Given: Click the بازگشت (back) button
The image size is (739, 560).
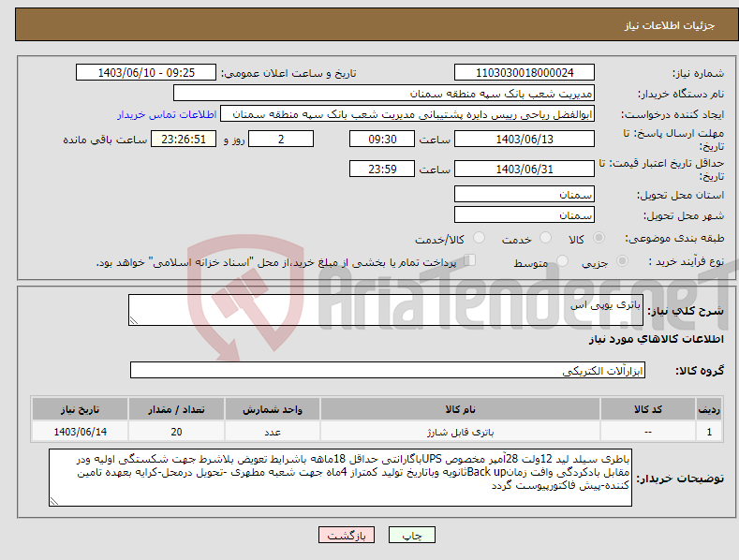Looking at the screenshot, I should [x=347, y=535].
